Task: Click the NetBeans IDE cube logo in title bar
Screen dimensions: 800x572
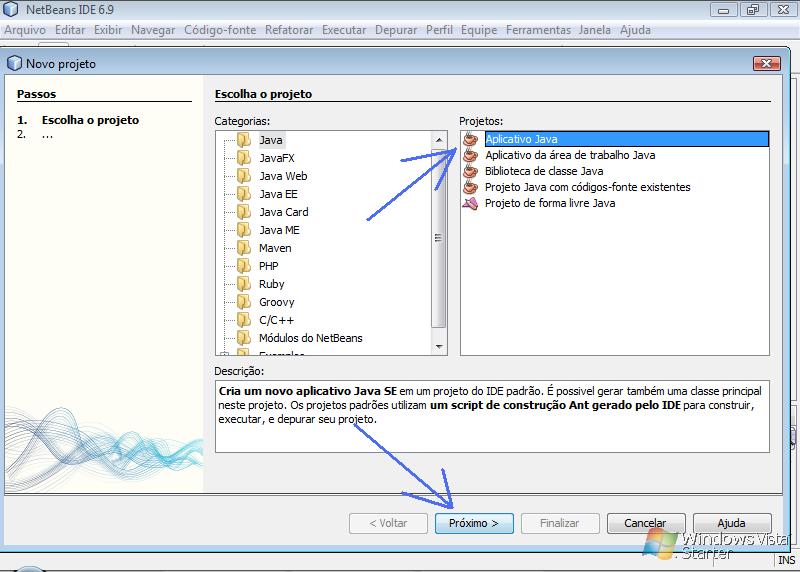Action: coord(11,9)
